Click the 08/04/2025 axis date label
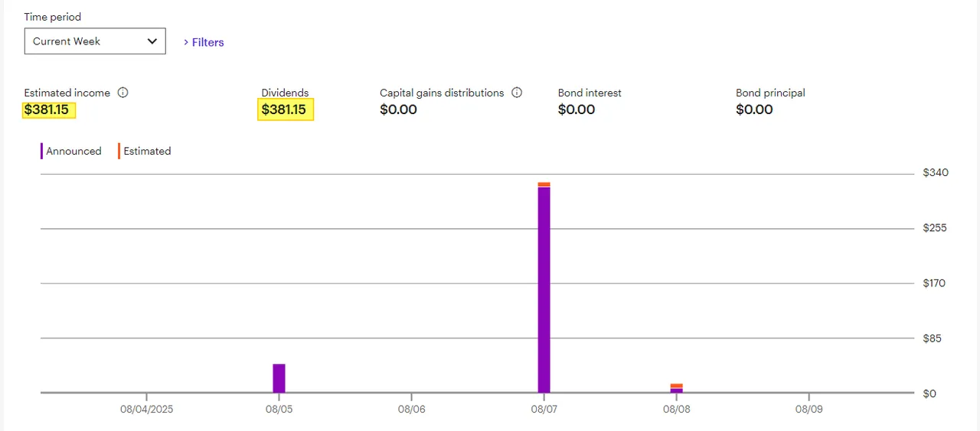 (x=147, y=410)
